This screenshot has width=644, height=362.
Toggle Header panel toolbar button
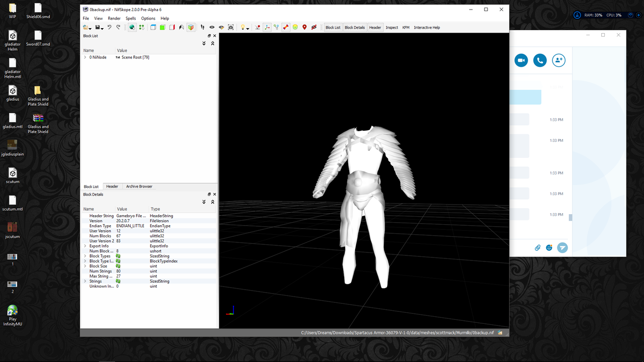(x=375, y=28)
